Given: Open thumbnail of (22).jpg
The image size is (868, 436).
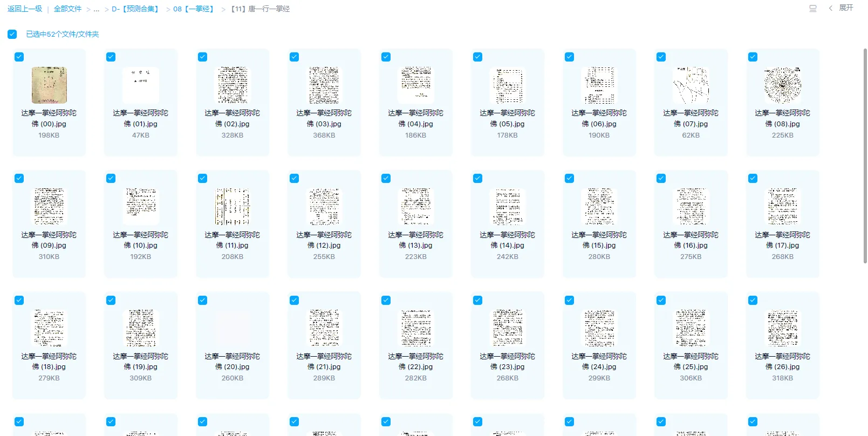Looking at the screenshot, I should (x=416, y=328).
